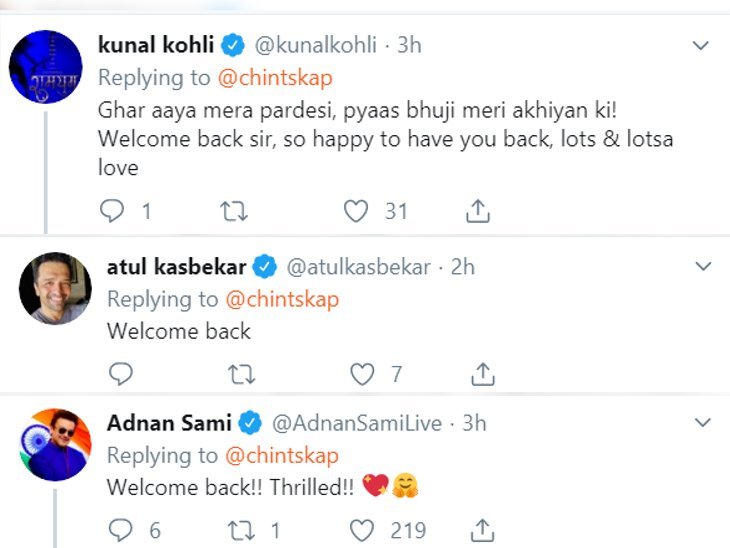Open the dropdown on Adnan Sami's tweet
The width and height of the screenshot is (730, 548).
(x=703, y=423)
